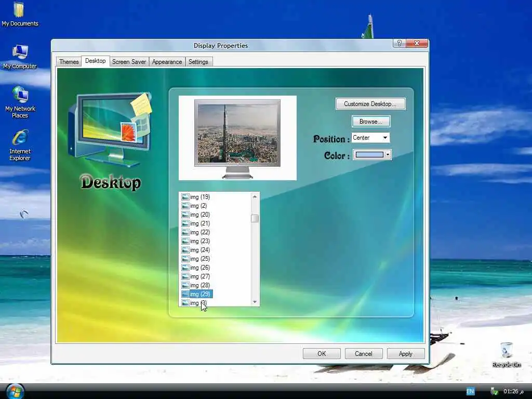
Task: Click the Apply button
Action: point(406,353)
